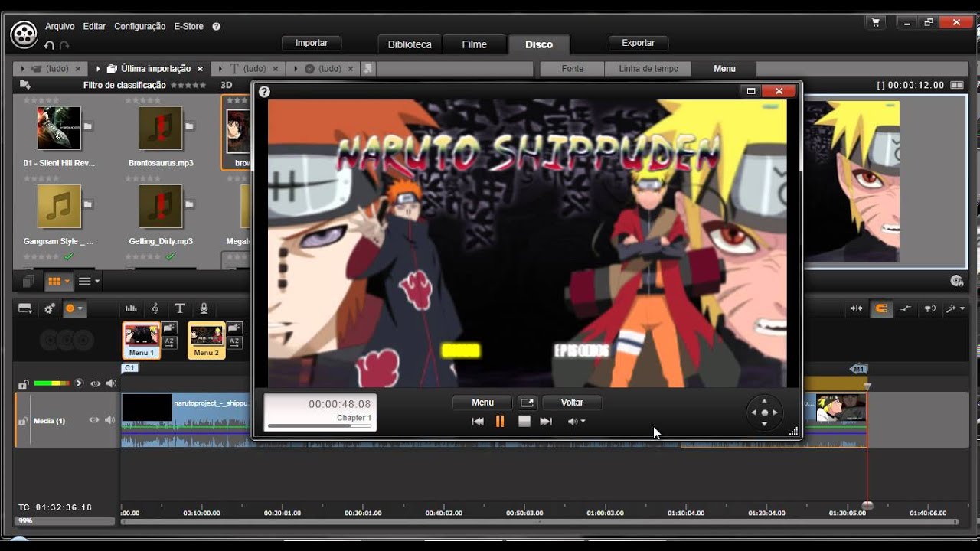Click the Menu button in preview controls

coord(482,402)
